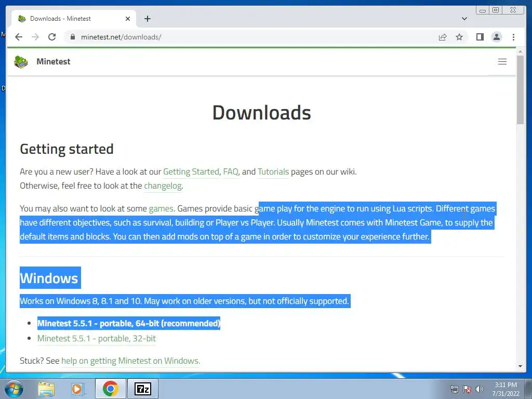Viewport: 532px width, 399px height.
Task: Bookmark this page with the star icon
Action: 459,37
